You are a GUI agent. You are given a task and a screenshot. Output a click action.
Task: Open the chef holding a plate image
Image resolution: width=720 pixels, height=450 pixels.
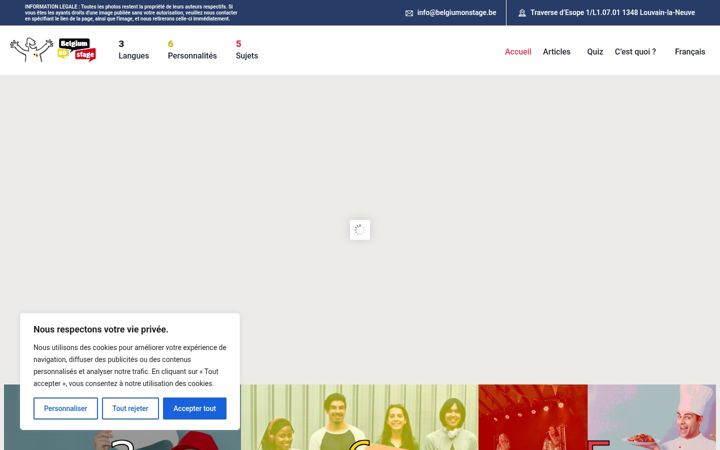[652, 417]
